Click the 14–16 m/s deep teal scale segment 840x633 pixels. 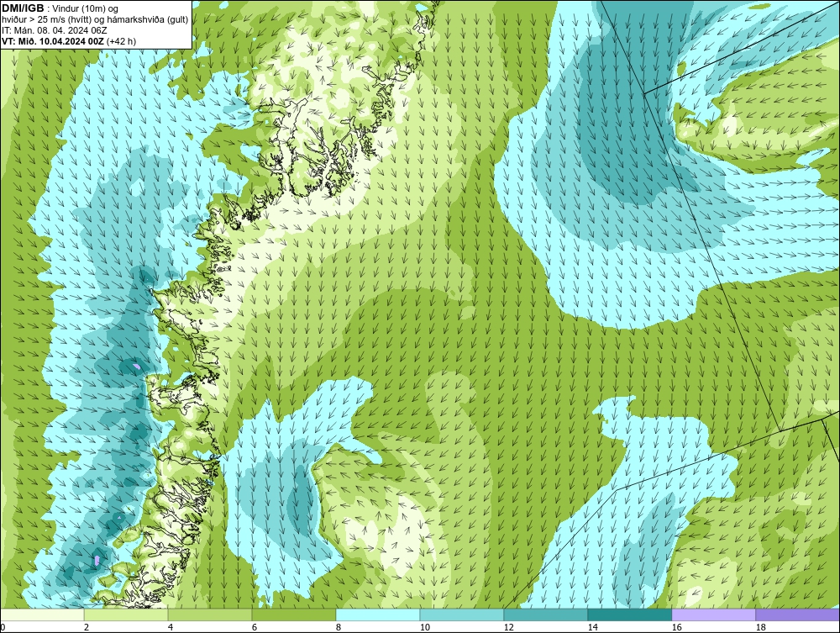pyautogui.click(x=629, y=615)
